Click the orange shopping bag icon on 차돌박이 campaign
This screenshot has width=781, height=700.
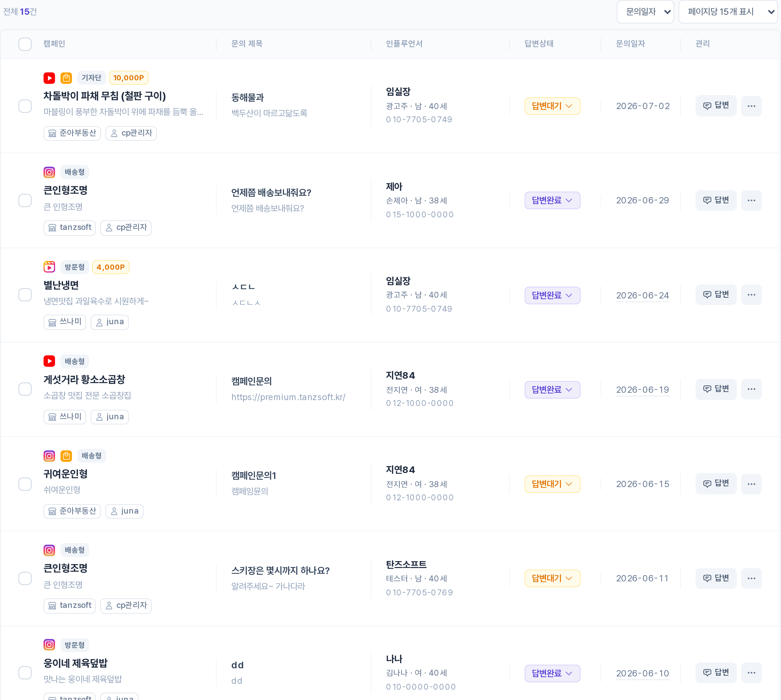tap(66, 78)
